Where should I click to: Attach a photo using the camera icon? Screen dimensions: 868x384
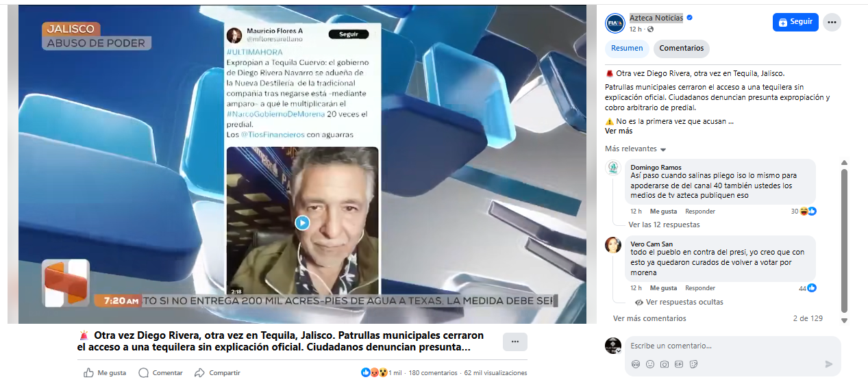(x=665, y=364)
